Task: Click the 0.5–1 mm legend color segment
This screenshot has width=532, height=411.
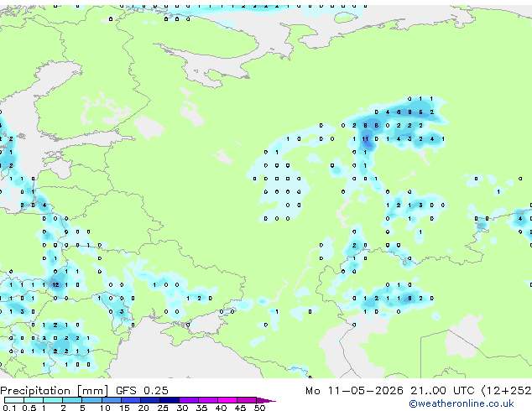Action: pyautogui.click(x=34, y=400)
